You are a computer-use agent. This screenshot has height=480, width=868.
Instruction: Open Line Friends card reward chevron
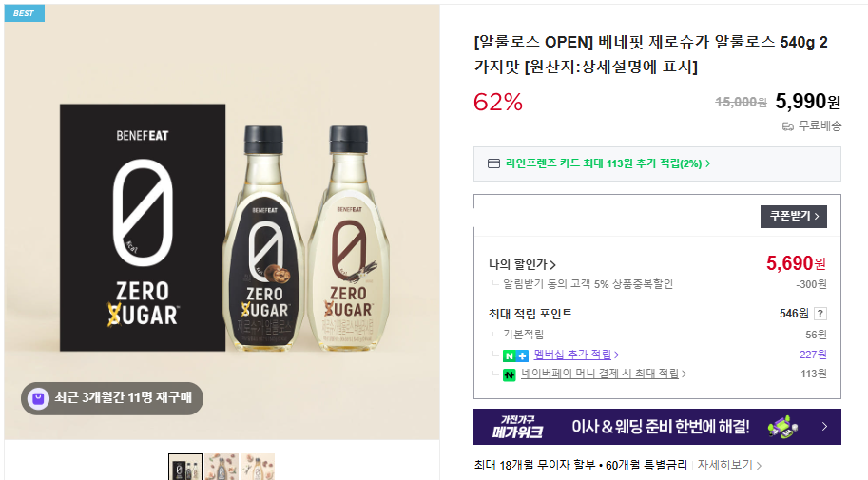point(707,163)
